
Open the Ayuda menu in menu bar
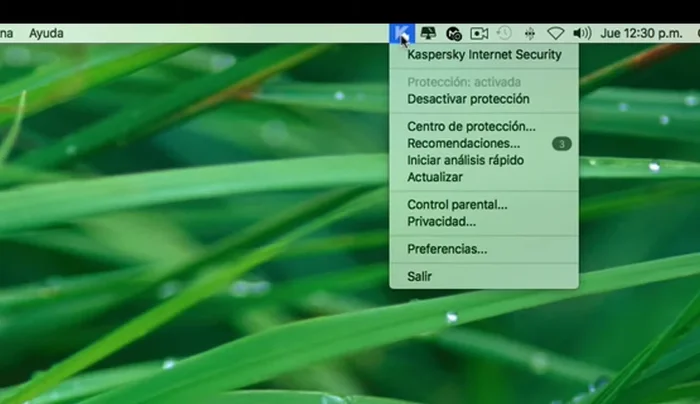point(46,33)
